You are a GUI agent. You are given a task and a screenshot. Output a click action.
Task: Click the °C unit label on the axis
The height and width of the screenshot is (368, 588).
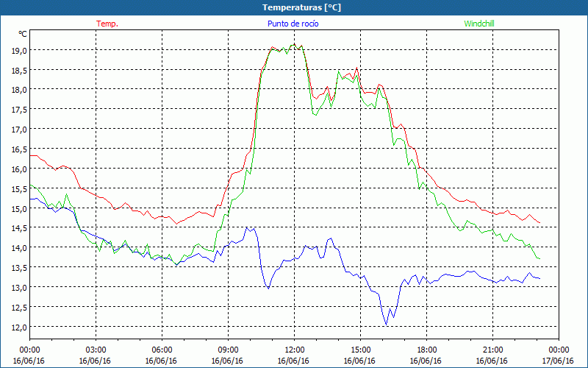coord(23,34)
